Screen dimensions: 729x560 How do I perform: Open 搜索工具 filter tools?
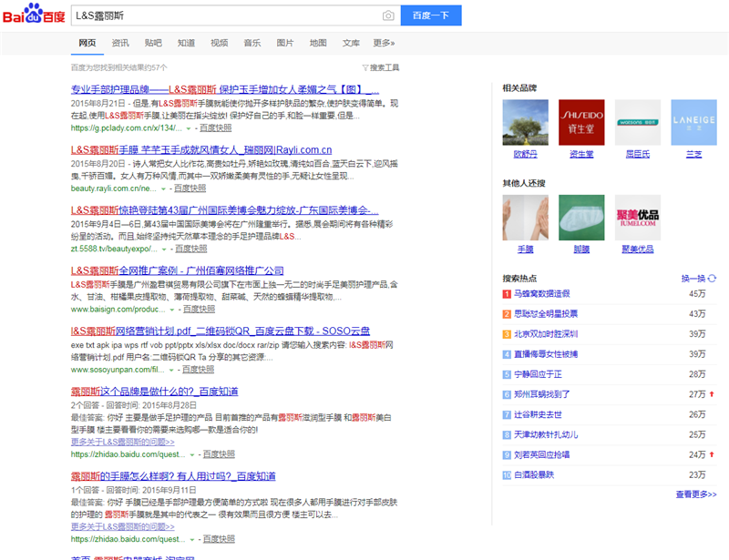pos(381,68)
